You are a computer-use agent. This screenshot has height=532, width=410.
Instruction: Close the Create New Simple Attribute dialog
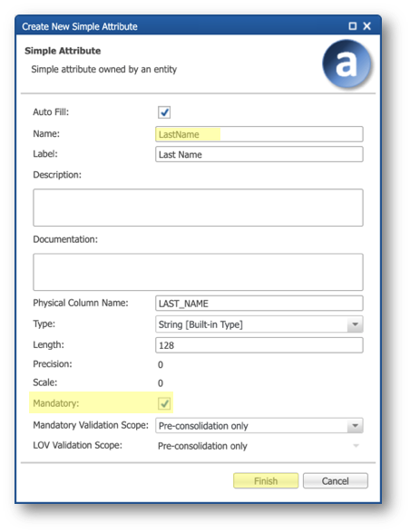366,26
